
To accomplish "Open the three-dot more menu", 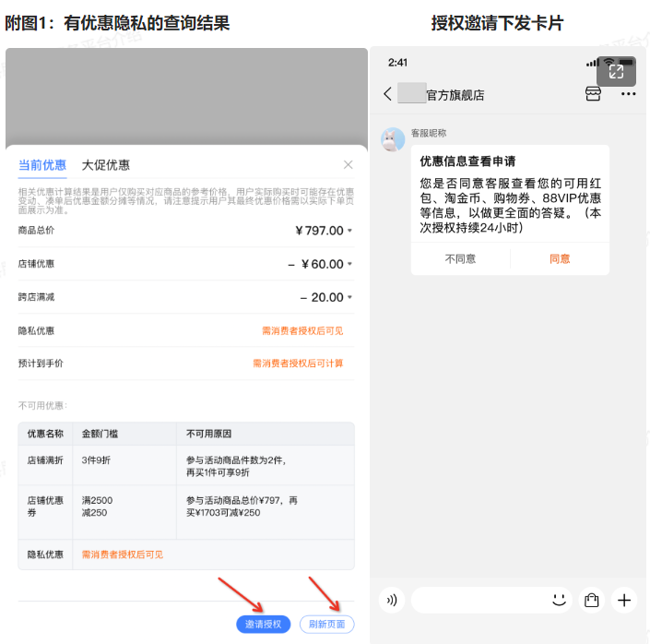I will tap(629, 94).
